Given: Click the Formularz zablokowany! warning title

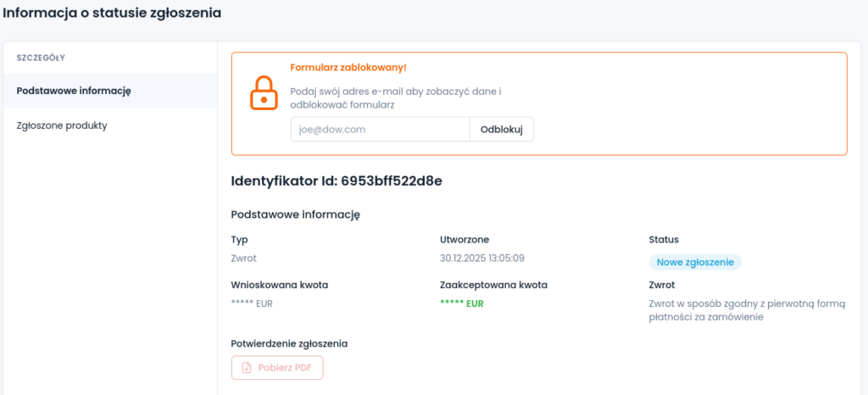Looking at the screenshot, I should (348, 67).
